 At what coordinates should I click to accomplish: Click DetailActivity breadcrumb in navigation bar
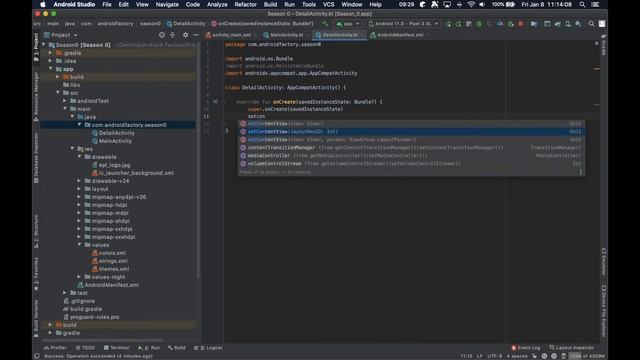(x=186, y=24)
